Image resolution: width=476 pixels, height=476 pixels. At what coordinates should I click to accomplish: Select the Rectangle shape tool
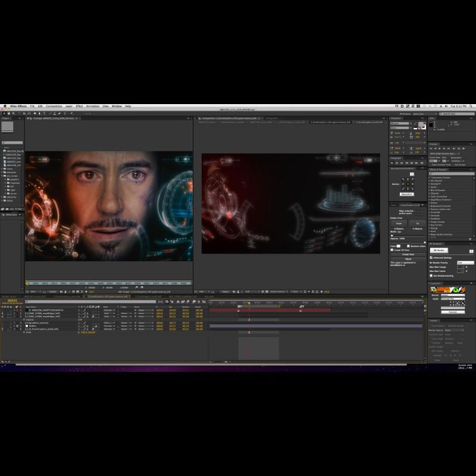point(35,113)
